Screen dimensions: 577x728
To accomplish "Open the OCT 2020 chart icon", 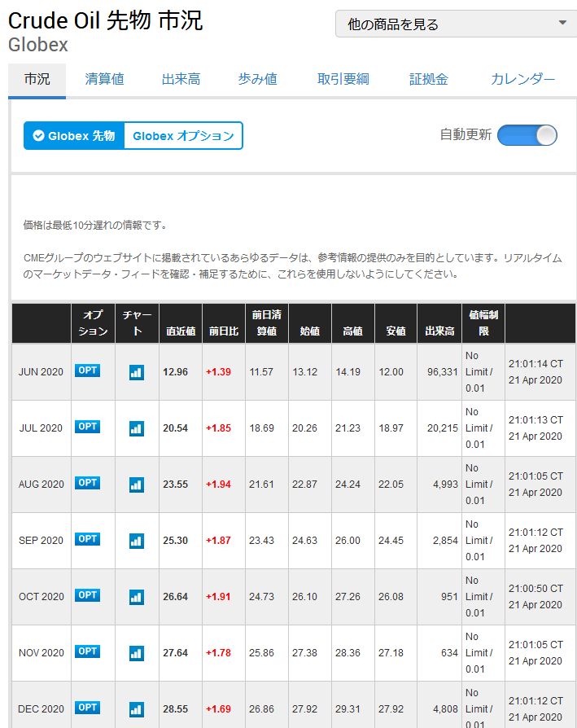I will pyautogui.click(x=136, y=596).
